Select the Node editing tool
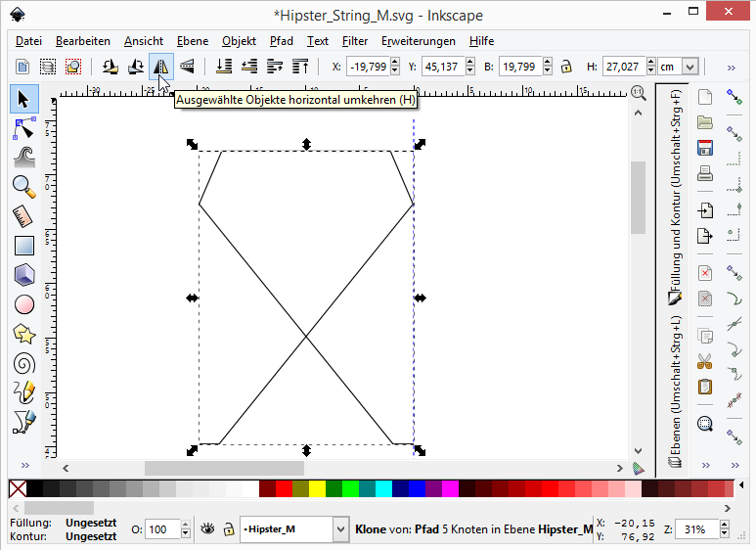This screenshot has width=756, height=550. 24,127
